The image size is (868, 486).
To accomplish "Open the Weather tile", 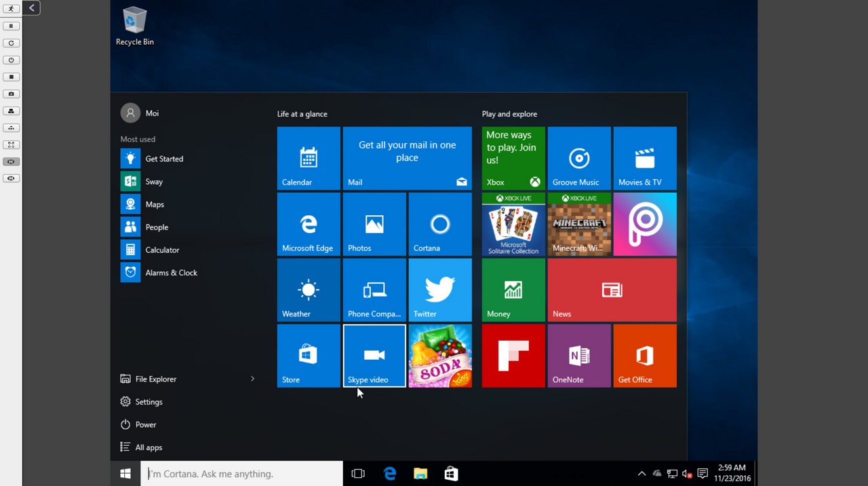I will click(309, 290).
